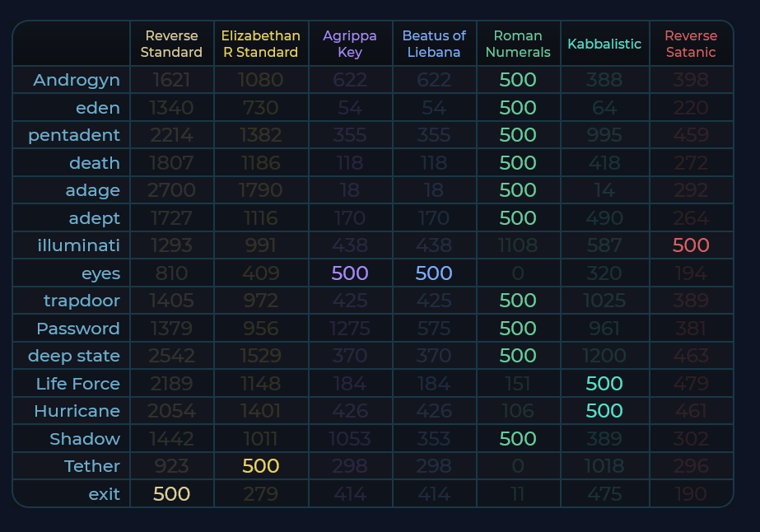This screenshot has width=760, height=532.
Task: Select the Agrippa Key column header
Action: pyautogui.click(x=350, y=44)
